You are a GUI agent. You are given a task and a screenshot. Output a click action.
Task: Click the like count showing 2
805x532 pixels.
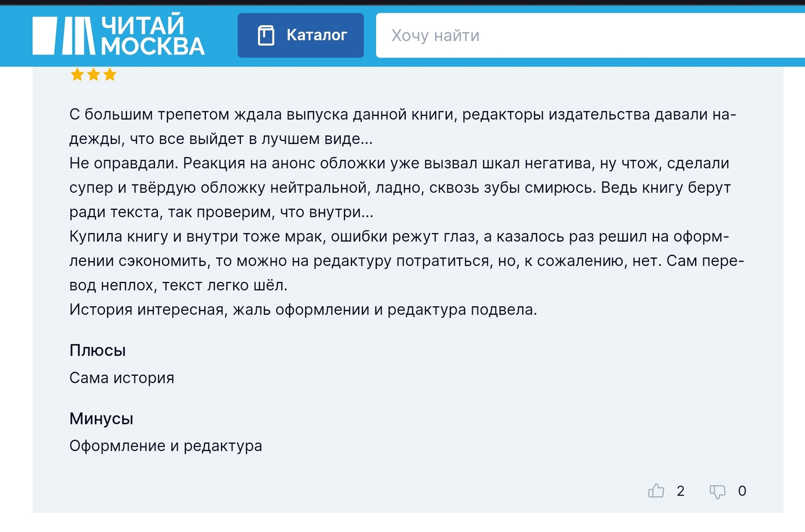680,491
